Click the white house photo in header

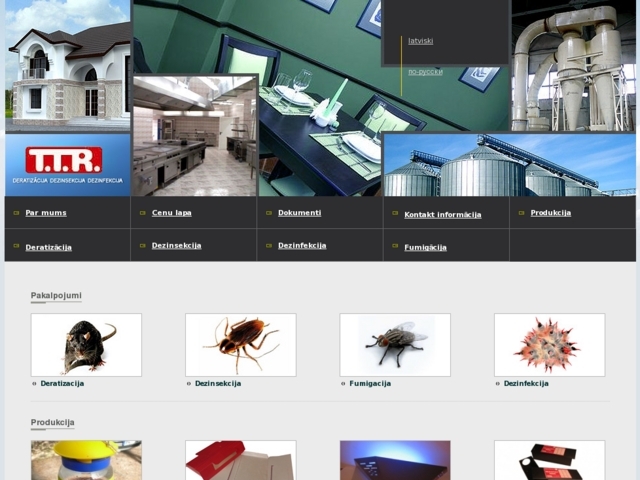tap(68, 66)
